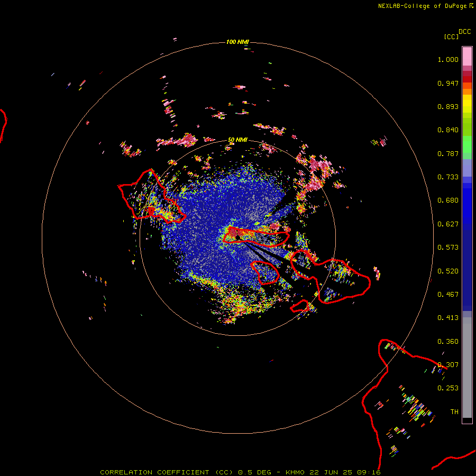Select the 0.520 scale value
This screenshot has height=476, width=476.
tap(448, 271)
